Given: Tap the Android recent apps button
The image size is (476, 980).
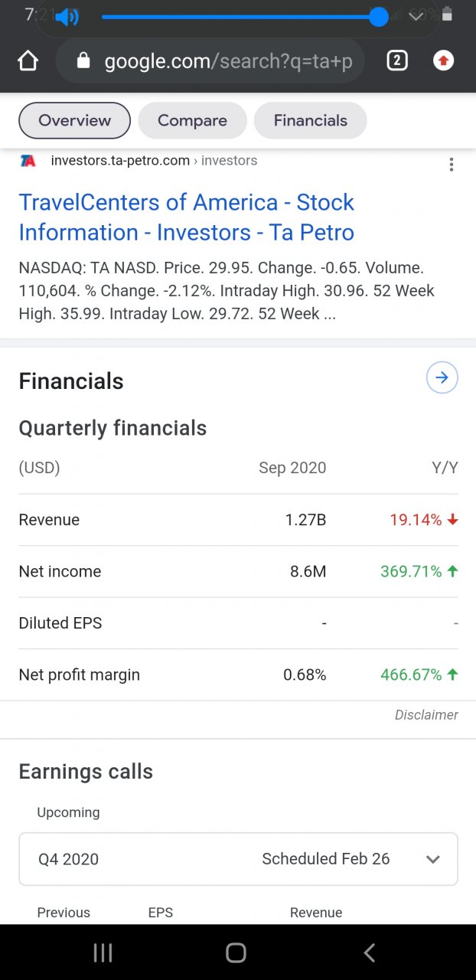Looking at the screenshot, I should [x=103, y=952].
